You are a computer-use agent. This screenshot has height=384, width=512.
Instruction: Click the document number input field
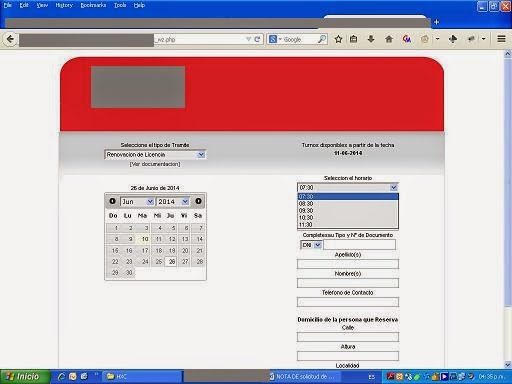coord(359,245)
